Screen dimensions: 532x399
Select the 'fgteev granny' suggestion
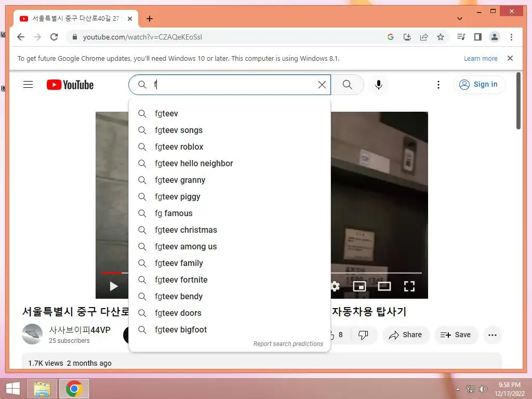coord(229,180)
